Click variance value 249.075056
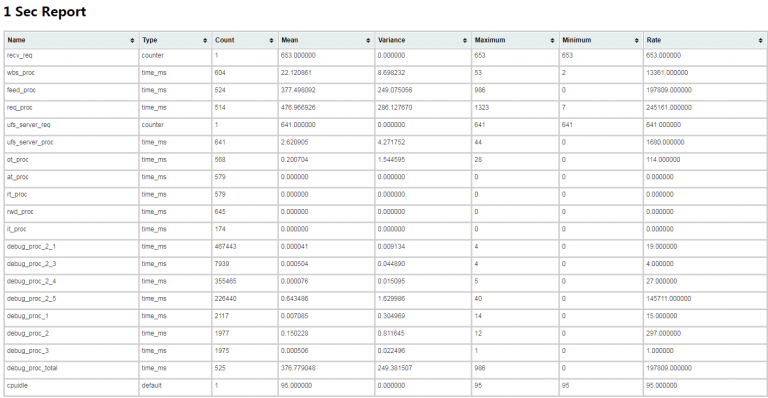Image resolution: width=768 pixels, height=398 pixels. click(x=395, y=91)
